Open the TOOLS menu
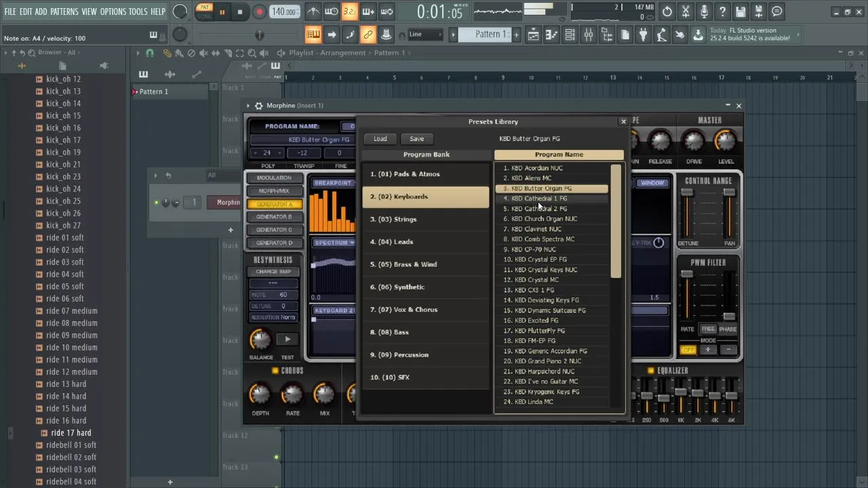The width and height of the screenshot is (868, 488). pos(138,12)
